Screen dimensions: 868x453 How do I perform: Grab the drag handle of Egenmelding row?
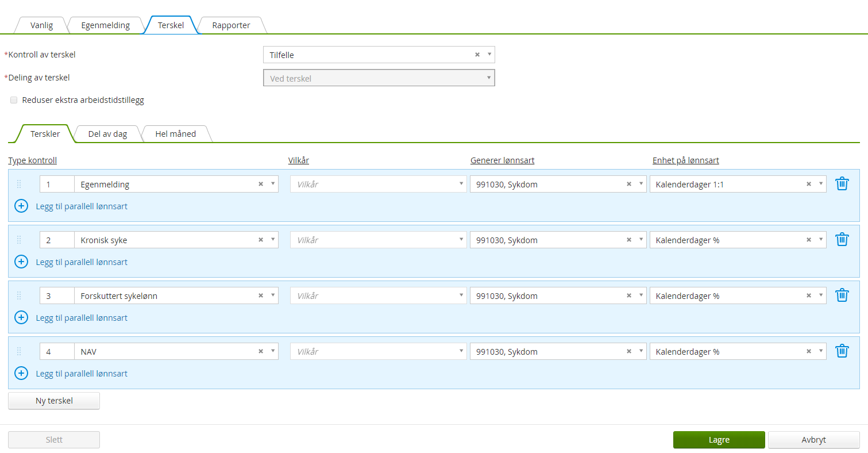(x=19, y=184)
